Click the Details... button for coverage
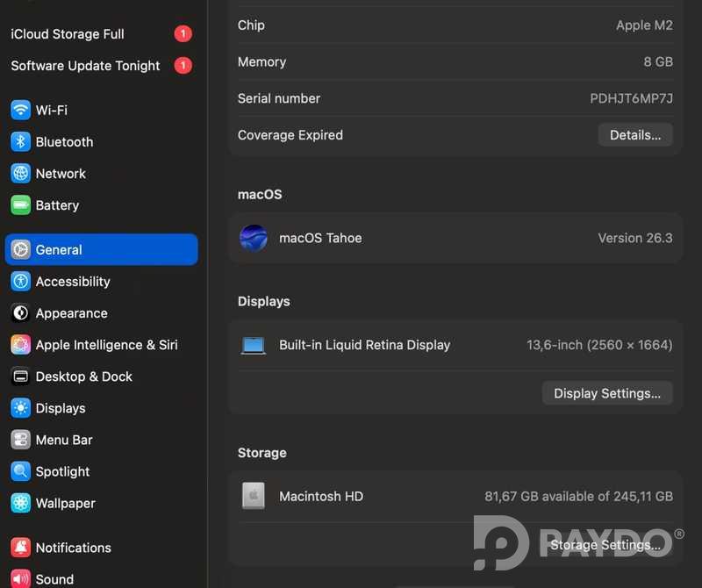 coord(635,135)
